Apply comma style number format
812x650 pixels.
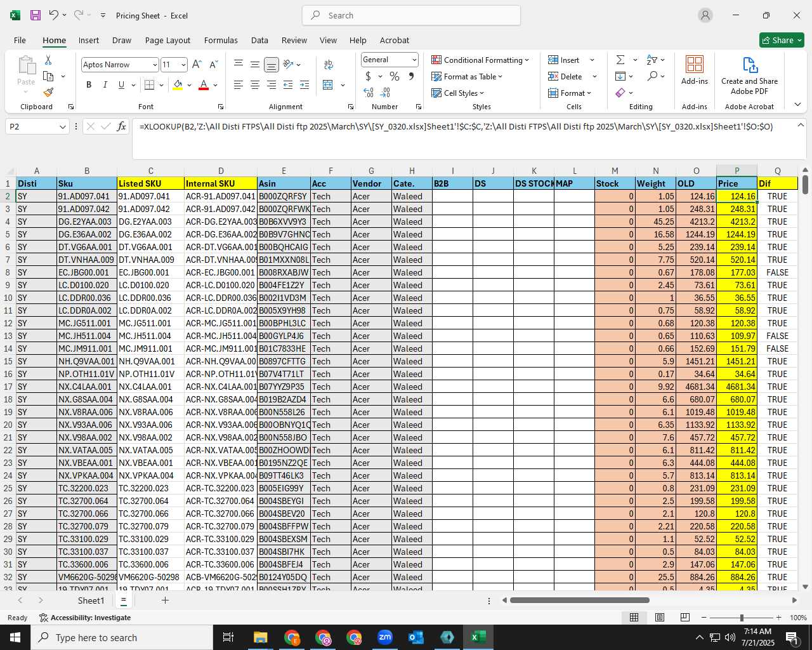(411, 76)
